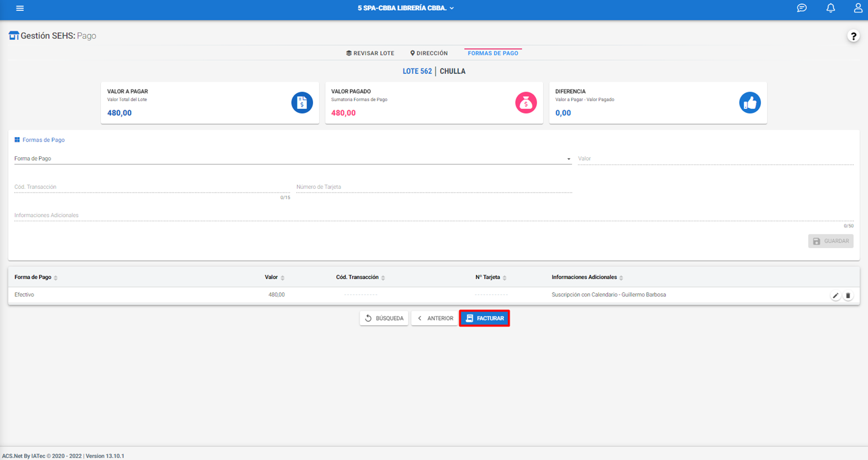The width and height of the screenshot is (868, 460).
Task: Click the 0,00 Diferencia value
Action: [x=563, y=113]
